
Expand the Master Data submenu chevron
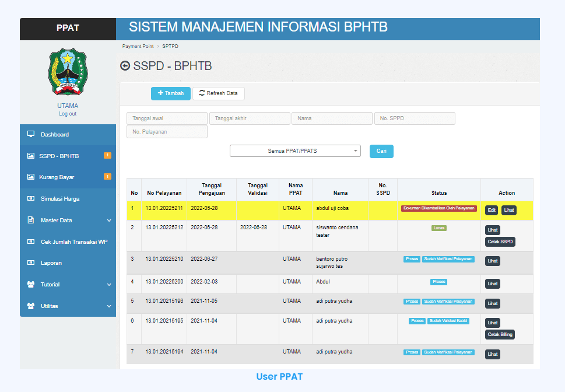point(109,220)
